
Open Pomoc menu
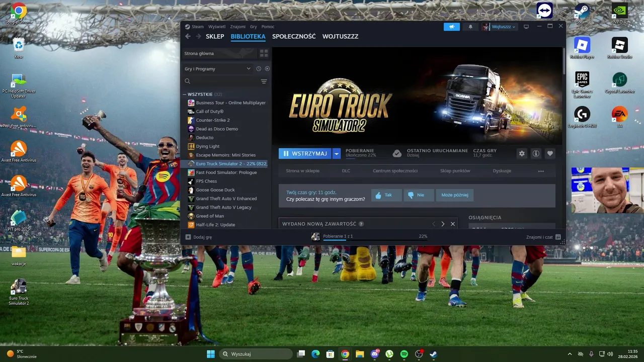[x=268, y=27]
